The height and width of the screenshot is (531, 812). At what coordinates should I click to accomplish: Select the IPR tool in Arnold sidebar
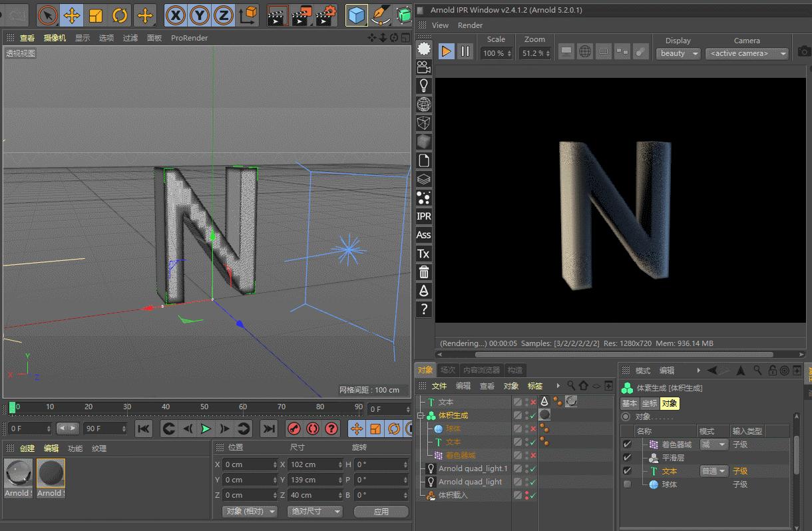(423, 216)
